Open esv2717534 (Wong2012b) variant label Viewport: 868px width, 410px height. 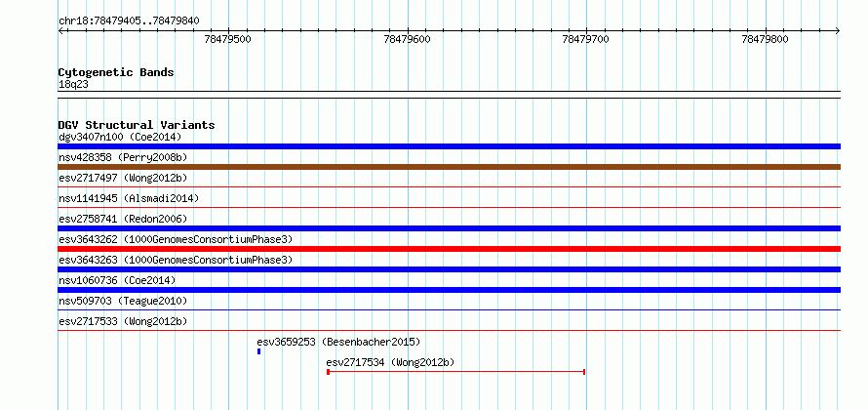click(x=390, y=362)
